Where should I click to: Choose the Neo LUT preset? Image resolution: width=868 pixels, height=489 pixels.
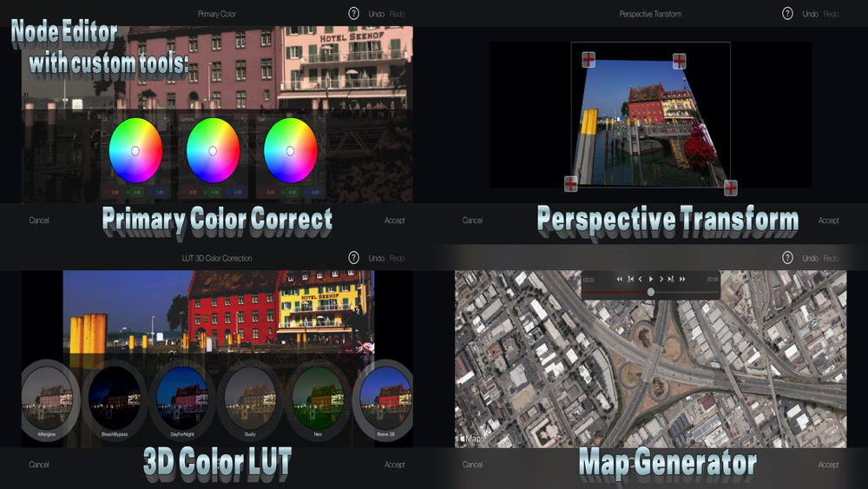(x=318, y=400)
